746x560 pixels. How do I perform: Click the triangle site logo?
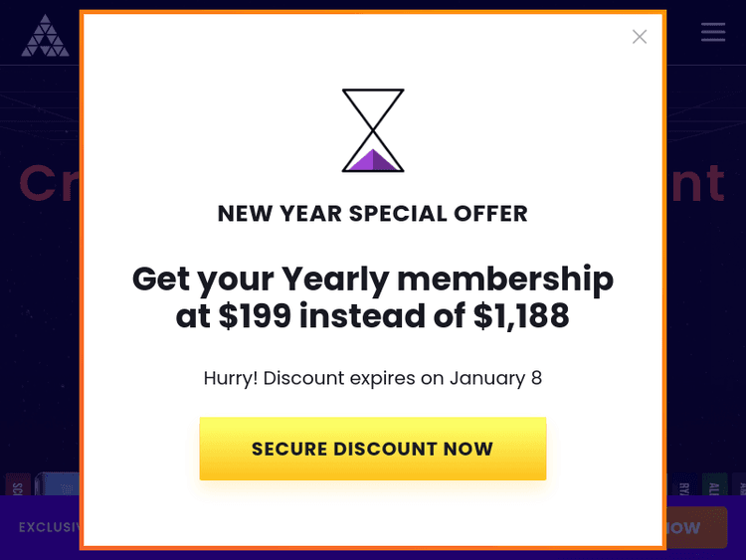tap(45, 36)
